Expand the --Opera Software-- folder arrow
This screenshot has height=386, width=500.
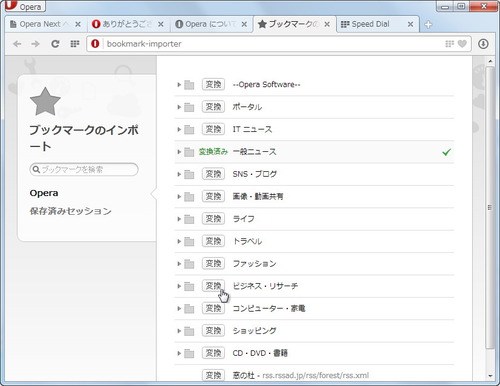[179, 85]
